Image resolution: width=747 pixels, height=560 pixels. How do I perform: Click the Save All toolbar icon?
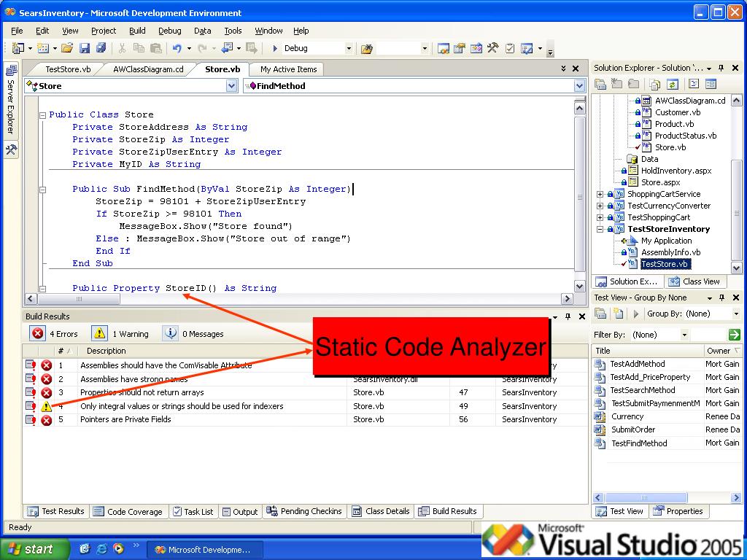(101, 48)
